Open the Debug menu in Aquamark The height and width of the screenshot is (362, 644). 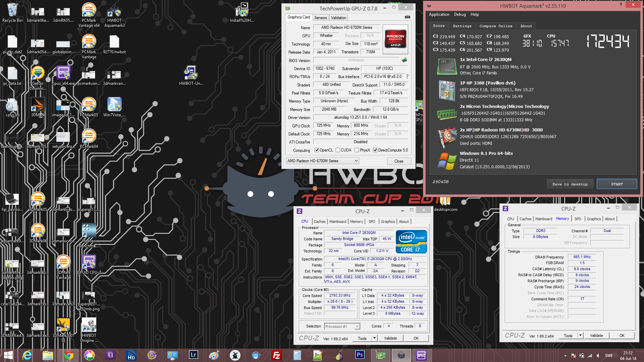tap(460, 14)
